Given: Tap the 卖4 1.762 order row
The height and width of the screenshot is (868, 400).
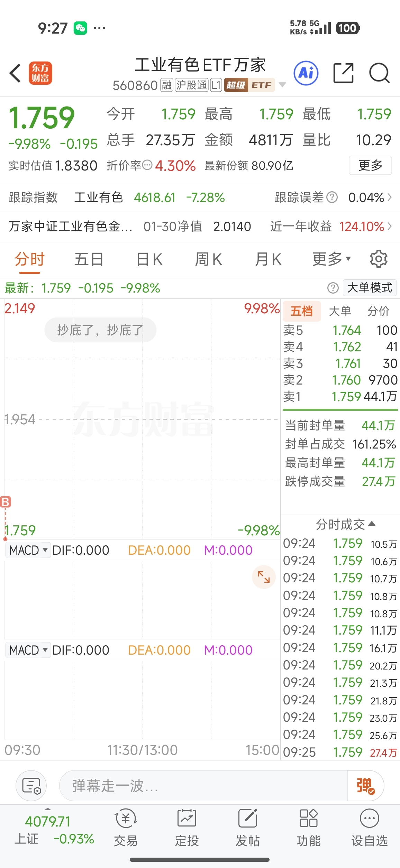Looking at the screenshot, I should (340, 347).
